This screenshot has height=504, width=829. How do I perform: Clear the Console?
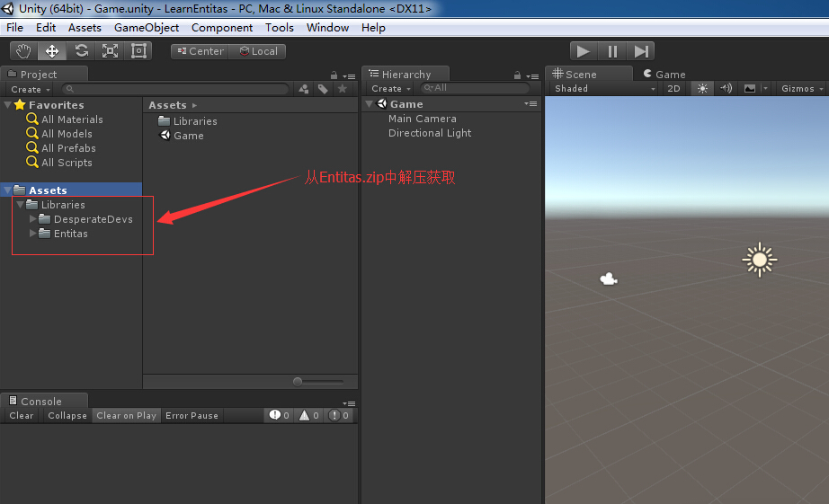click(22, 416)
